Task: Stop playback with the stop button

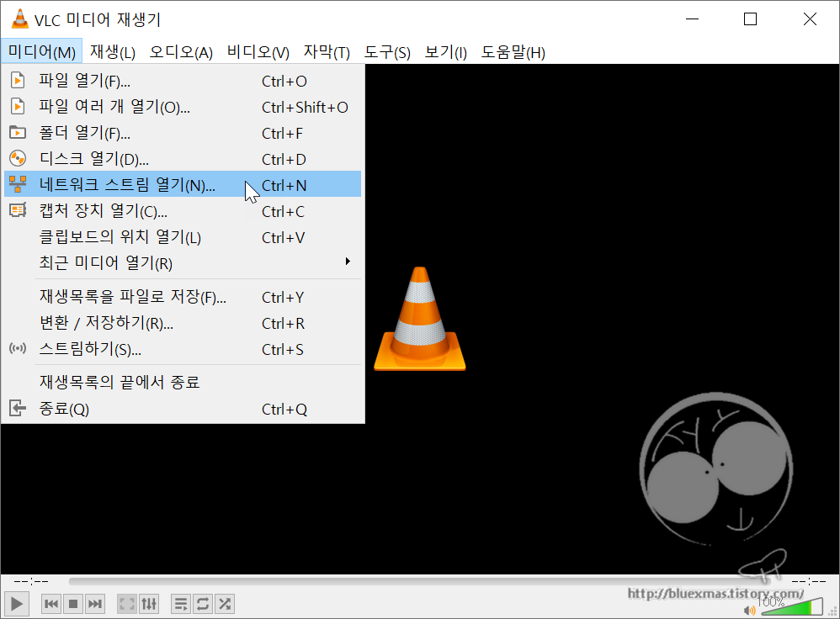Action: (x=73, y=604)
